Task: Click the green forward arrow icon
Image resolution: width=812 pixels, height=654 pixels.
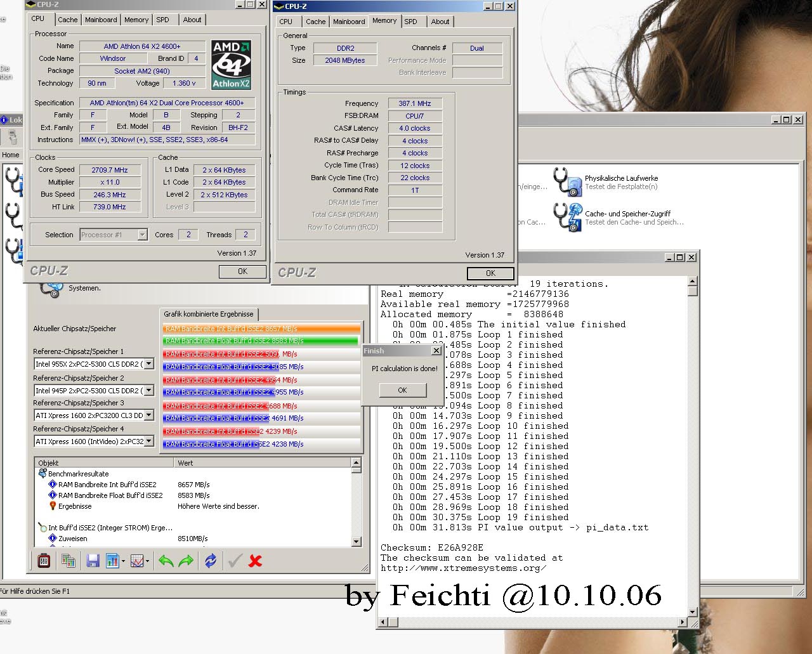Action: coord(187,561)
